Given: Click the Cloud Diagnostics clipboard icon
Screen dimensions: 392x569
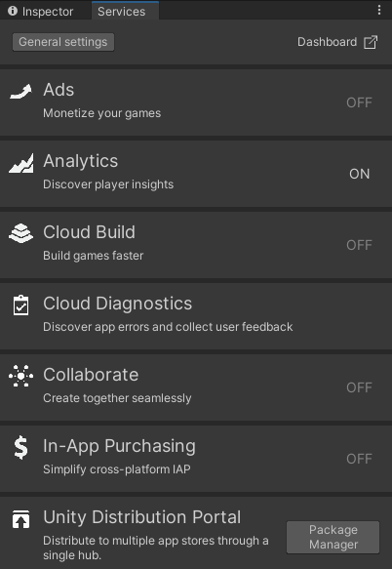Looking at the screenshot, I should click(x=21, y=305).
